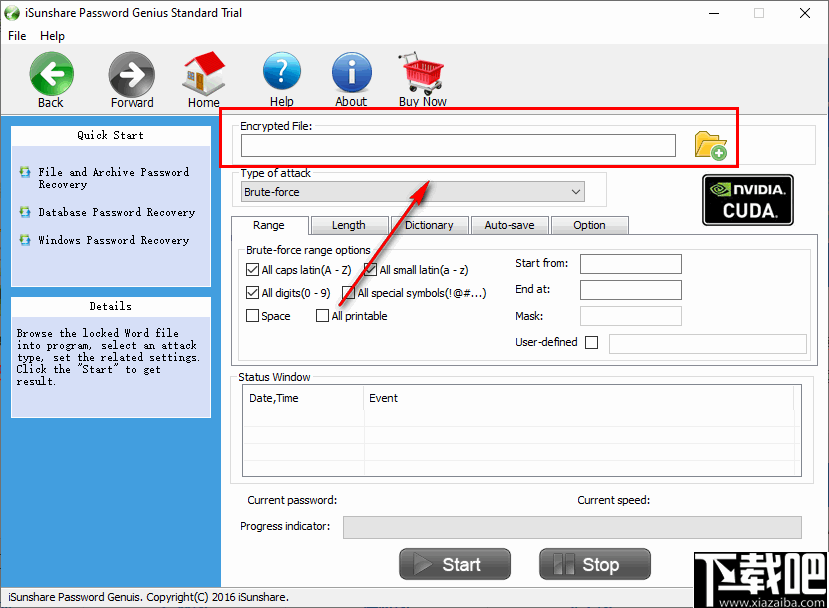The width and height of the screenshot is (829, 608).
Task: Click the Quick Start panel heading
Action: pos(110,135)
